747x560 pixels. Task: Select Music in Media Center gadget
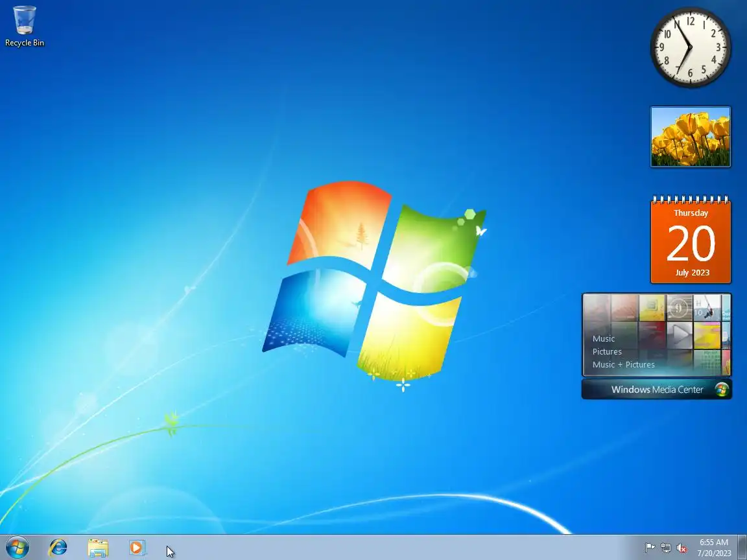(x=604, y=338)
